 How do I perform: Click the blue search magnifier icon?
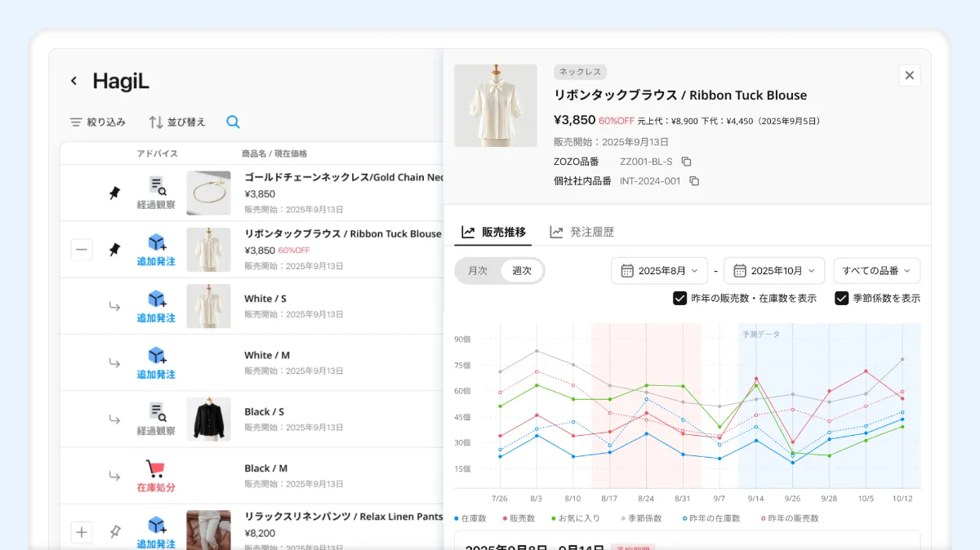(233, 122)
